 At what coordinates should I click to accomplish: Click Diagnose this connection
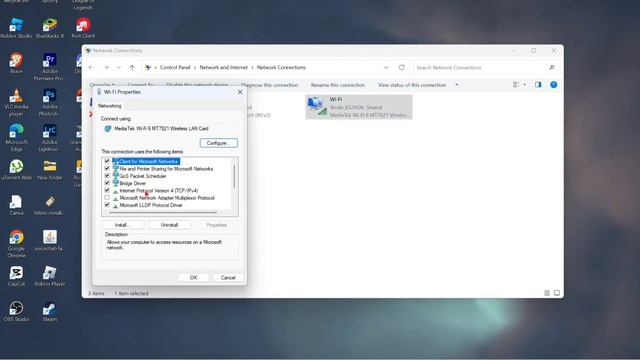point(269,85)
